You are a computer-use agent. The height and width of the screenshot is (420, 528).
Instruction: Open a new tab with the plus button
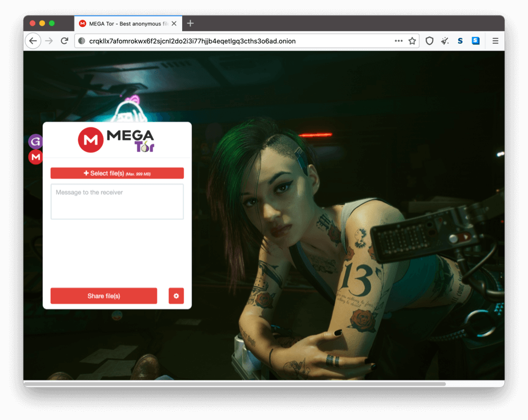click(190, 23)
